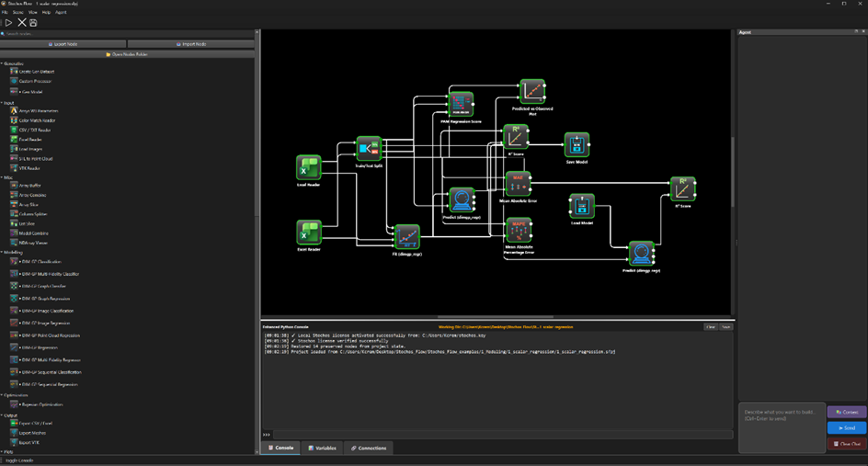Screen dimensions: 868x466
Task: Select the PAM Regression Score node
Action: coord(462,104)
